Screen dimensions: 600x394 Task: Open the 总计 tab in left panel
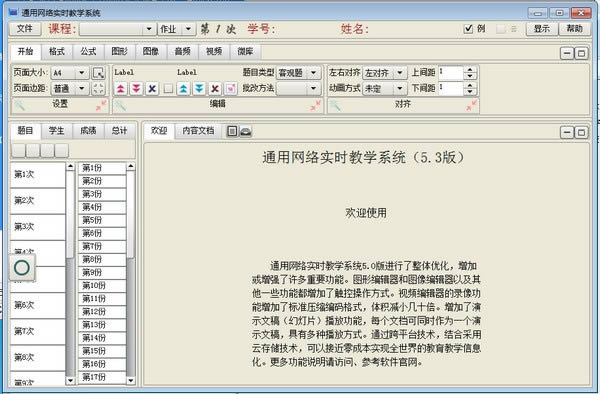[119, 131]
